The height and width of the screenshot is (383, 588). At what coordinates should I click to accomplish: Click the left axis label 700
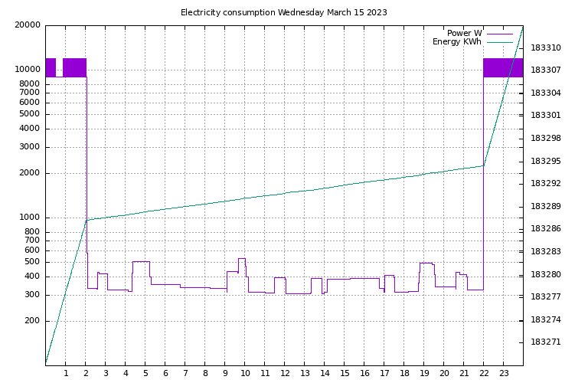pyautogui.click(x=32, y=240)
